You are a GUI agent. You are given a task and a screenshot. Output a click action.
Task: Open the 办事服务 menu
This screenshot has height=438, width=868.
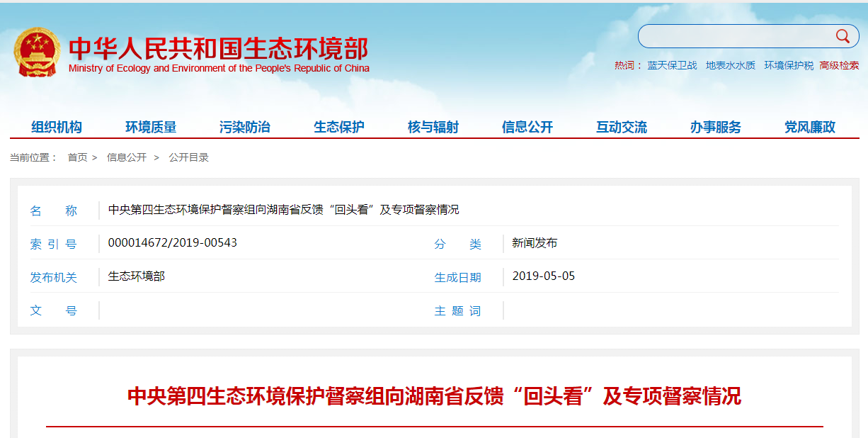[716, 127]
